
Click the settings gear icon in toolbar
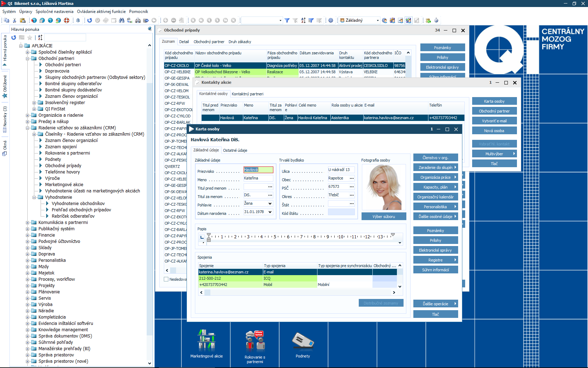click(x=331, y=20)
